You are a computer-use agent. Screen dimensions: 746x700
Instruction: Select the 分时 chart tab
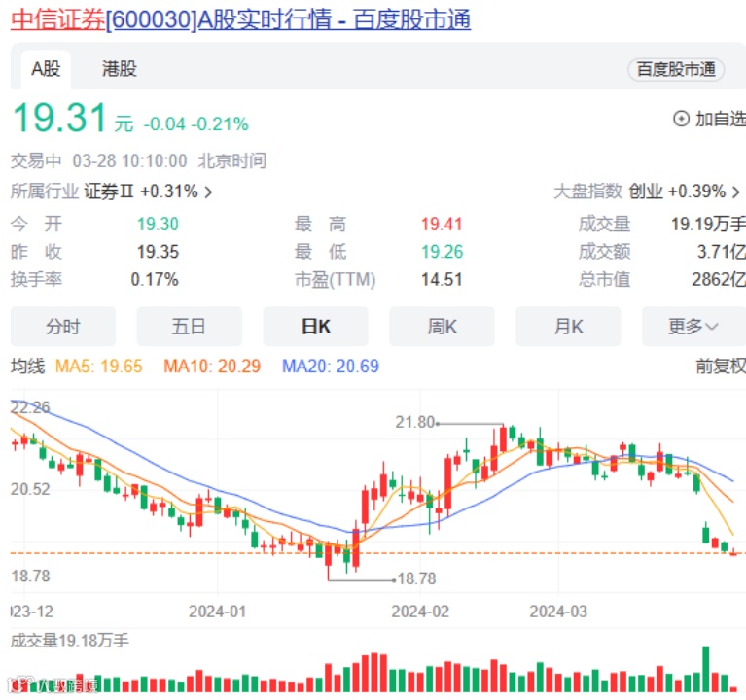click(63, 327)
